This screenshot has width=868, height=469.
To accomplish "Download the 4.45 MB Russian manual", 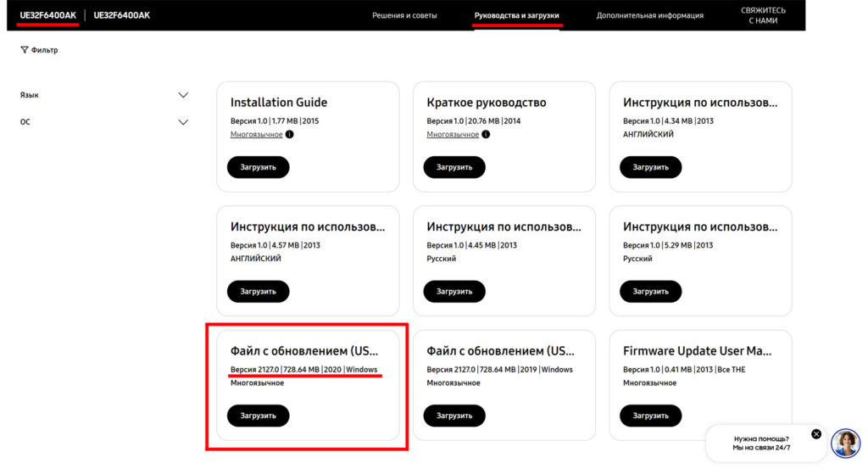I will pos(454,291).
